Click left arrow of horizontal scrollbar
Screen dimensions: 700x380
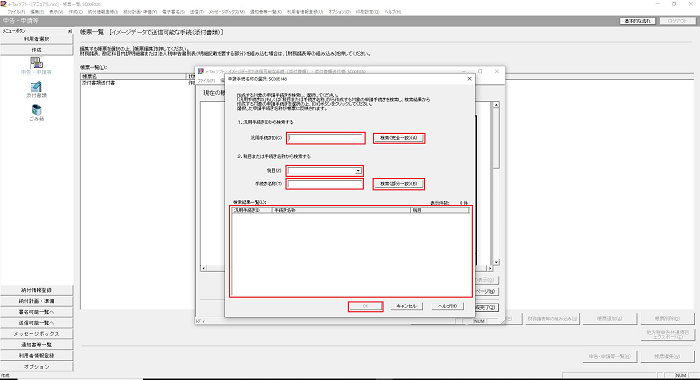[x=204, y=268]
